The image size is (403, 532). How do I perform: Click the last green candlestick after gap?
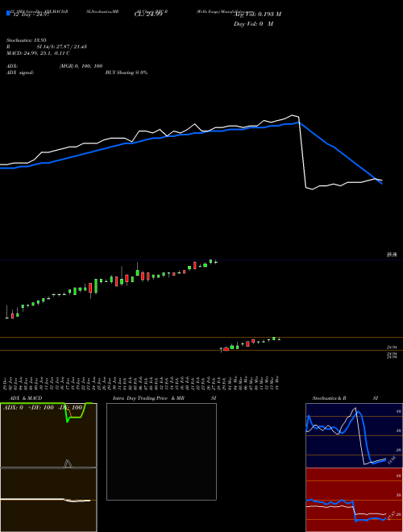[x=274, y=339]
